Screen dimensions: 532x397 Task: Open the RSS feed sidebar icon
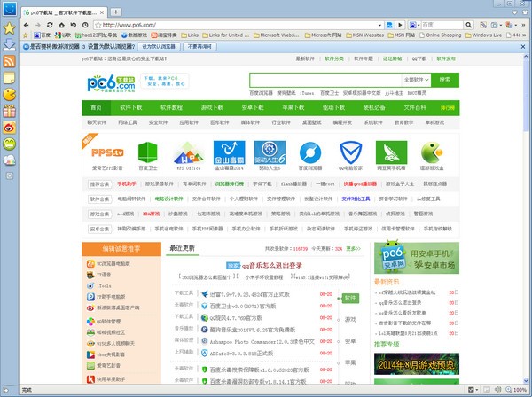[x=9, y=61]
